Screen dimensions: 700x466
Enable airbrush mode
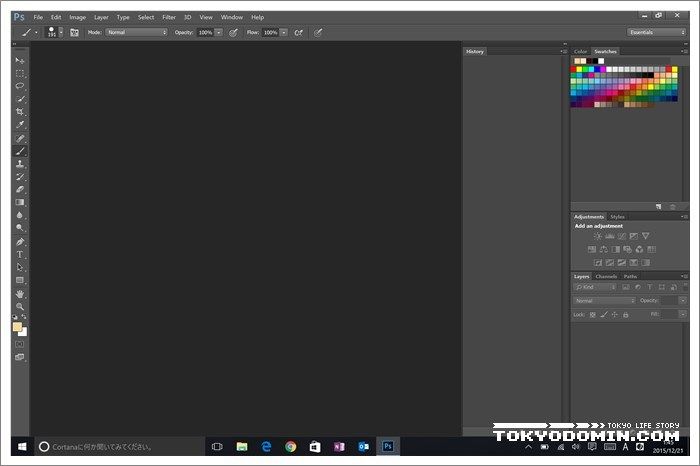299,33
